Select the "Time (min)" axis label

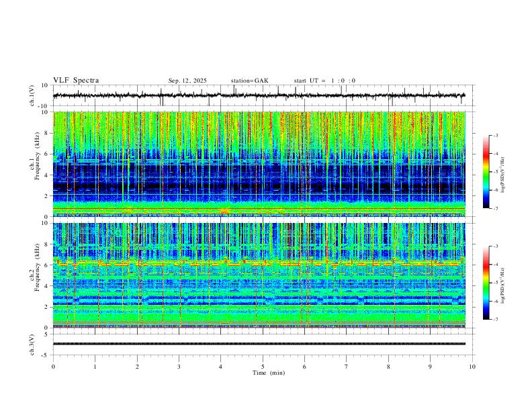point(269,373)
